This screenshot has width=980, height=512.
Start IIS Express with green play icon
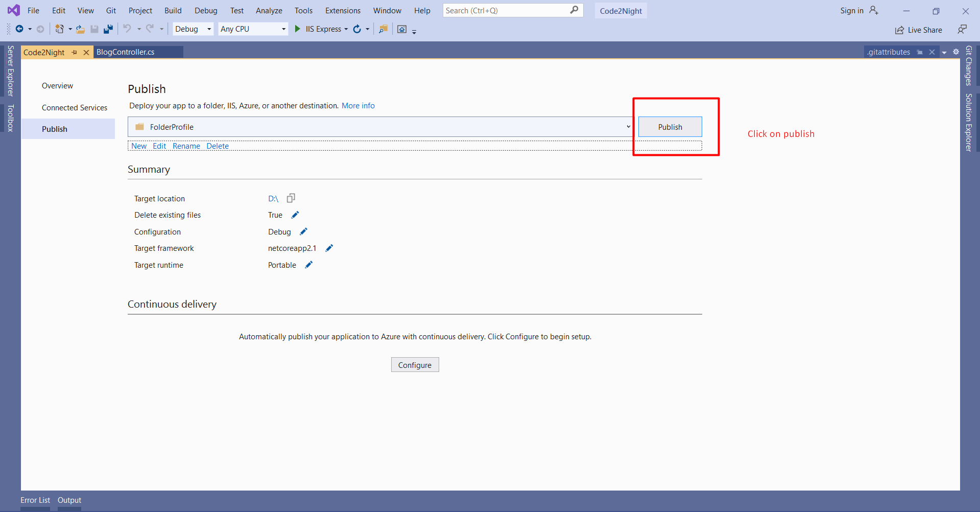coord(297,29)
